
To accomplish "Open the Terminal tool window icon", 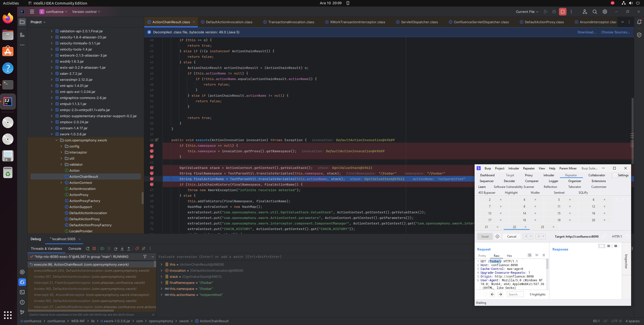I will [x=22, y=292].
